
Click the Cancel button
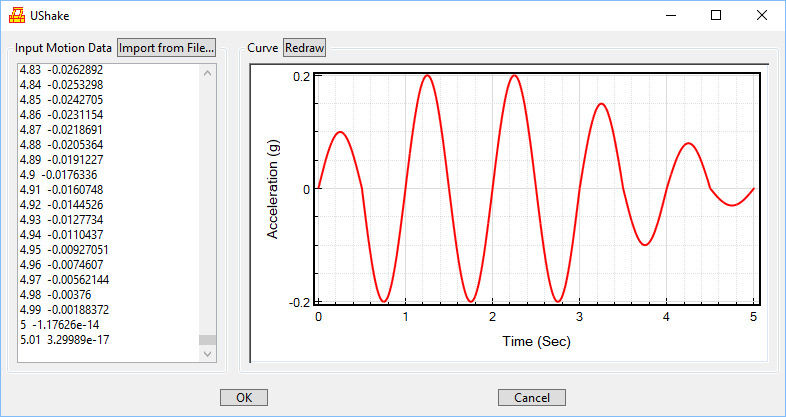tap(531, 397)
